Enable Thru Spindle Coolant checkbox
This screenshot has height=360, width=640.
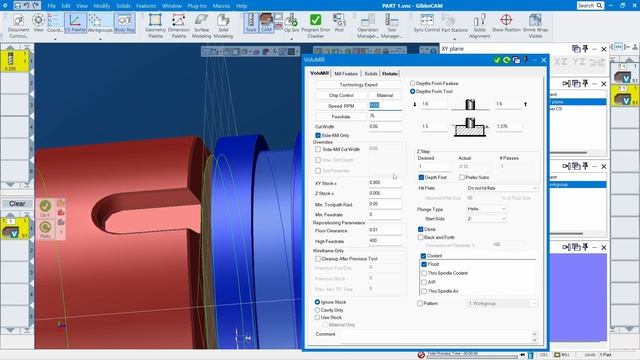(x=424, y=273)
